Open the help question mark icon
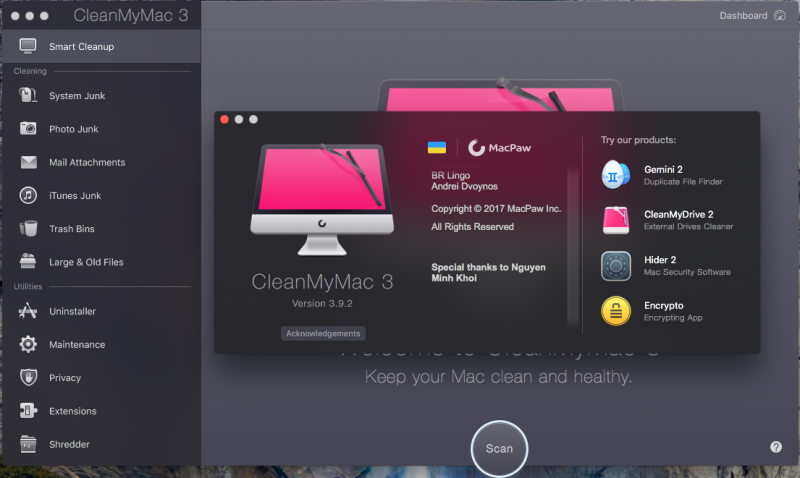This screenshot has height=478, width=800. 776,447
